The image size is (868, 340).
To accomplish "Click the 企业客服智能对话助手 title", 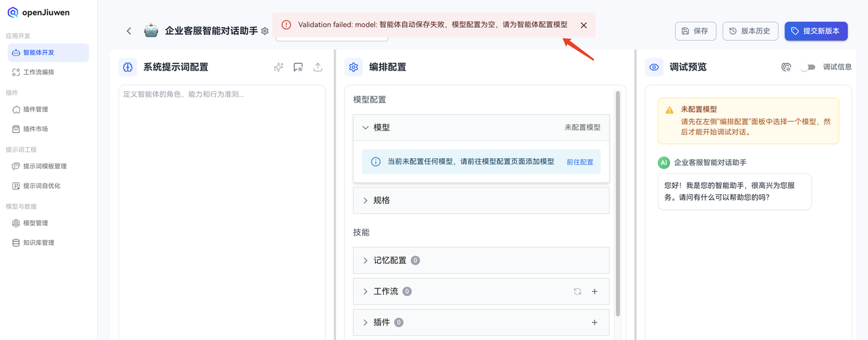I will pyautogui.click(x=211, y=31).
